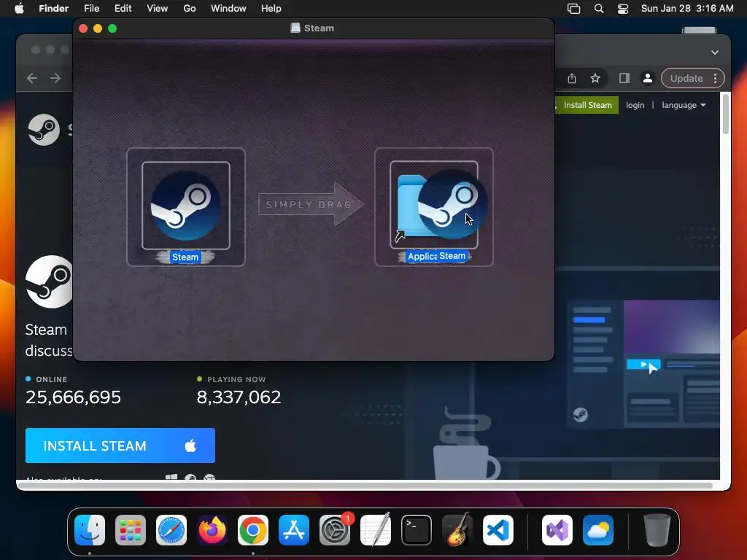Click the login link on Steam page
Screen dimensions: 747x560
point(635,105)
